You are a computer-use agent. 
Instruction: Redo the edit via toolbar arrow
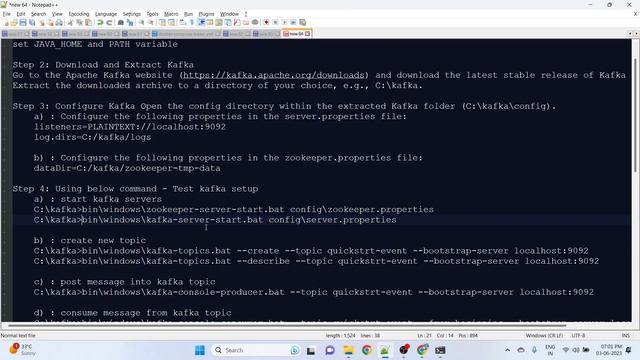[109, 22]
